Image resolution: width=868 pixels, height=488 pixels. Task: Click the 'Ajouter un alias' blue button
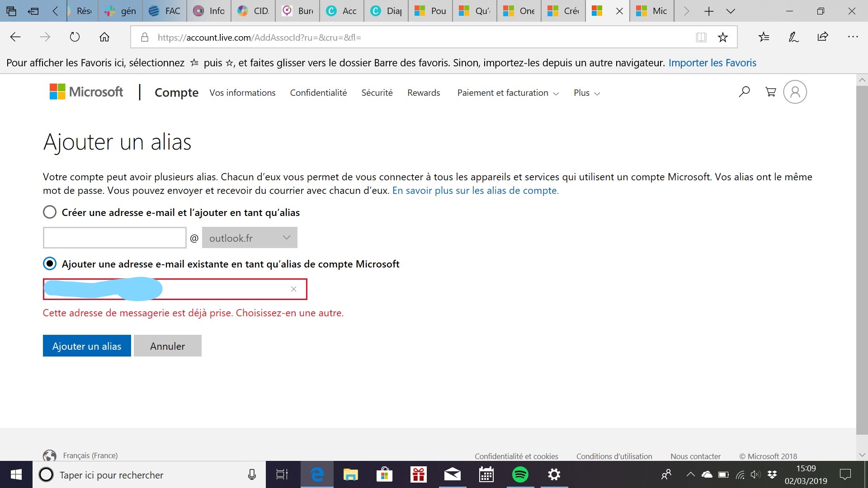tap(87, 346)
